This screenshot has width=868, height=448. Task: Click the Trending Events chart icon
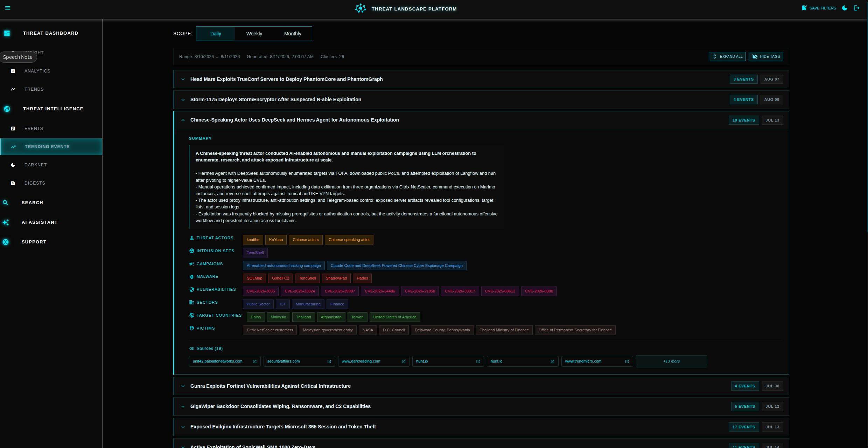[13, 147]
